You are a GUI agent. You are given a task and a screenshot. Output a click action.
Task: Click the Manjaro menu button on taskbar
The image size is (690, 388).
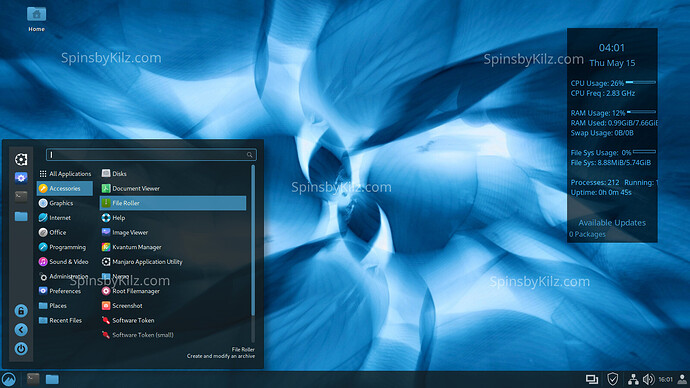tap(8, 379)
